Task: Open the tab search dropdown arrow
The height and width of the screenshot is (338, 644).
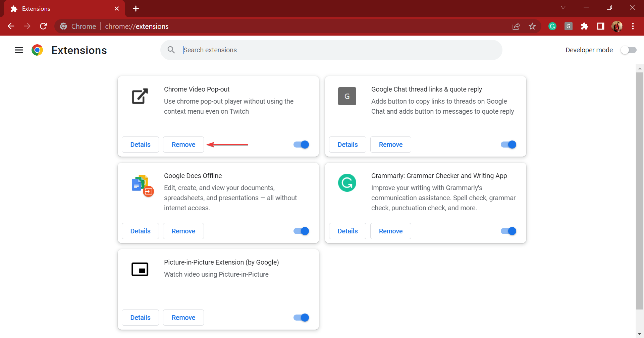Action: (563, 7)
